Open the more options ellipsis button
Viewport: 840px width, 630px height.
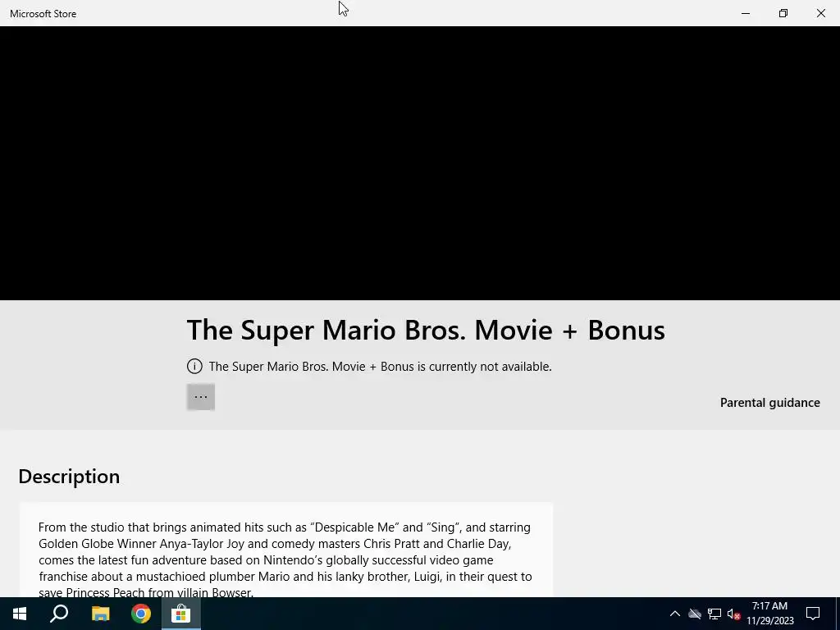(x=201, y=397)
